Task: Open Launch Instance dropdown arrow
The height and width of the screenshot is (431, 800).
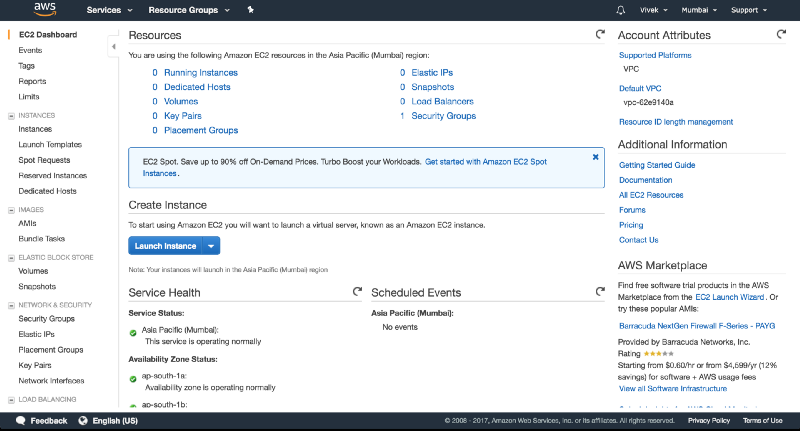Action: tap(211, 246)
